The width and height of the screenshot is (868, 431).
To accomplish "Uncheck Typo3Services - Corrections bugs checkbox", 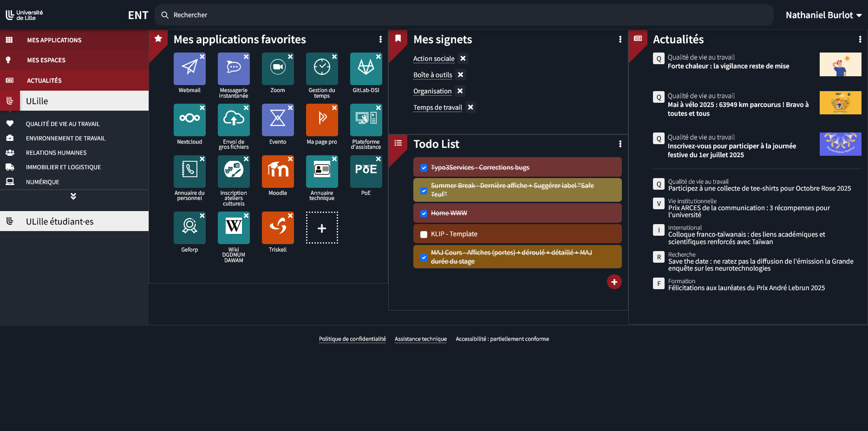I will click(x=424, y=168).
